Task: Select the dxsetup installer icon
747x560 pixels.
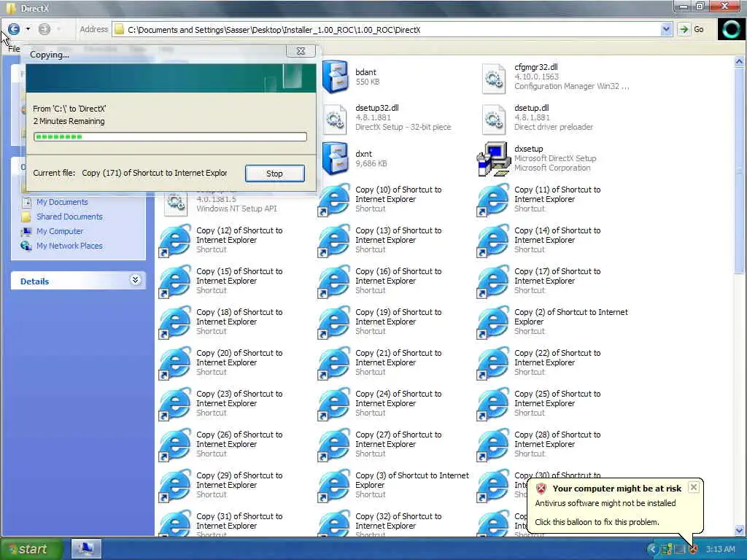Action: pyautogui.click(x=493, y=159)
